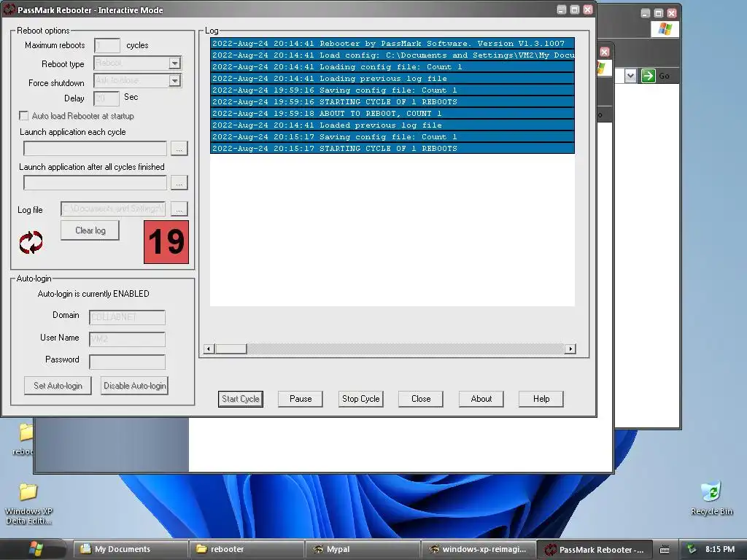Click the Stop Cycle button
The width and height of the screenshot is (747, 560).
(x=360, y=399)
